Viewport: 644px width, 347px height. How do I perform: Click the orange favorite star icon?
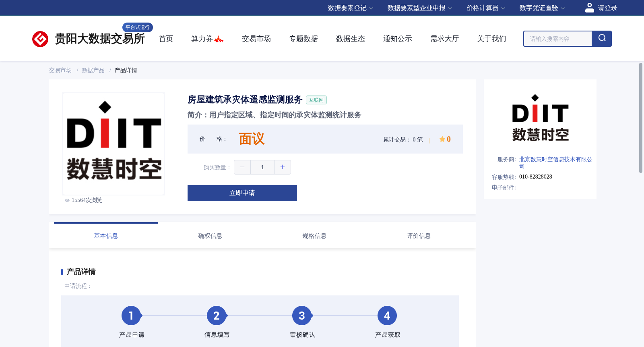[x=442, y=139]
